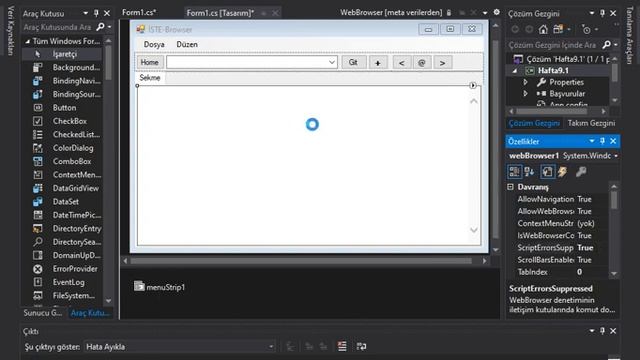640x360 pixels.
Task: Click Solution Explorer forward arrow icon
Action: pyautogui.click(x=529, y=29)
